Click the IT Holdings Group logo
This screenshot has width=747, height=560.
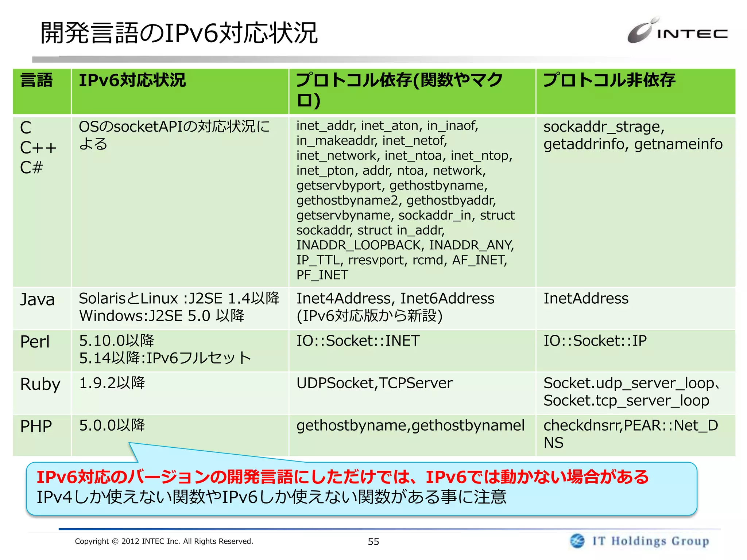coord(640,541)
